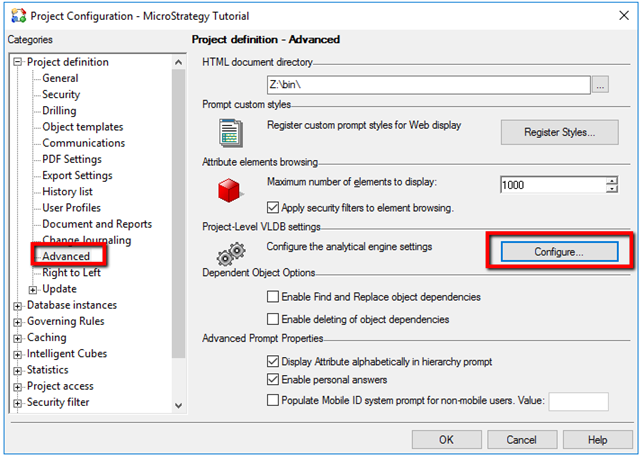Open the Advanced category item
Image resolution: width=643 pixels, height=458 pixels.
[x=66, y=257]
